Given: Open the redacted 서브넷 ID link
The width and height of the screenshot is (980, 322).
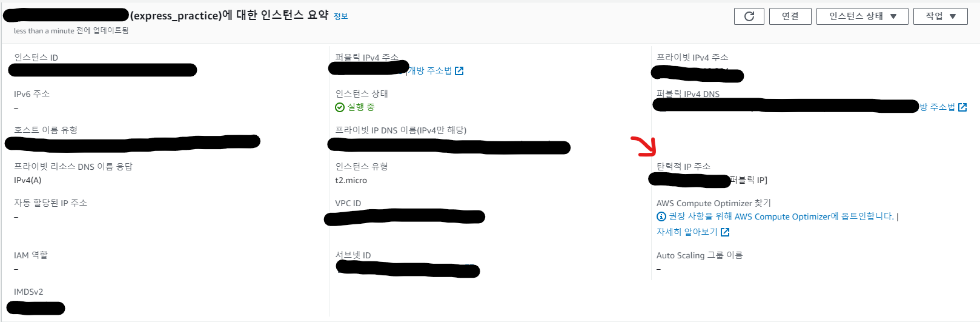Looking at the screenshot, I should click(x=408, y=269).
